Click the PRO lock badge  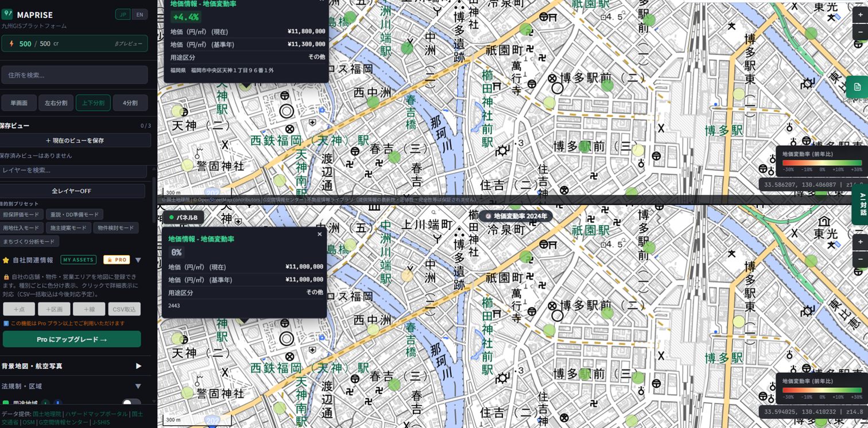point(117,260)
